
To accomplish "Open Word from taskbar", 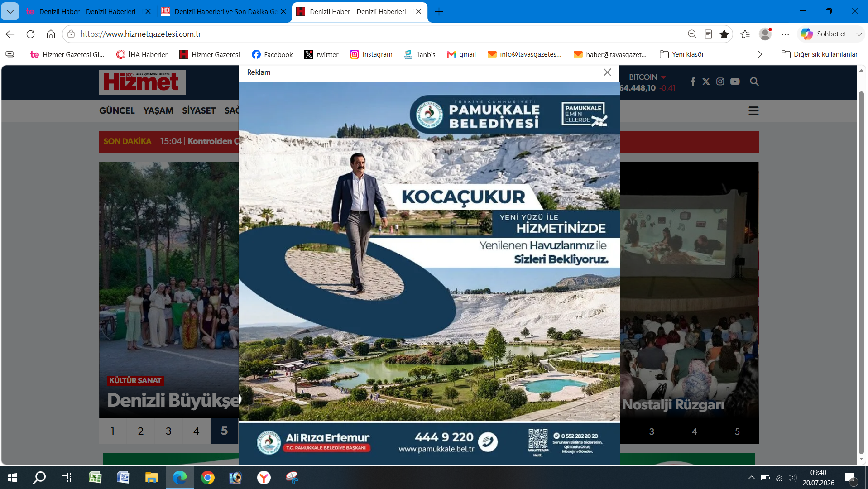I will pos(123,478).
